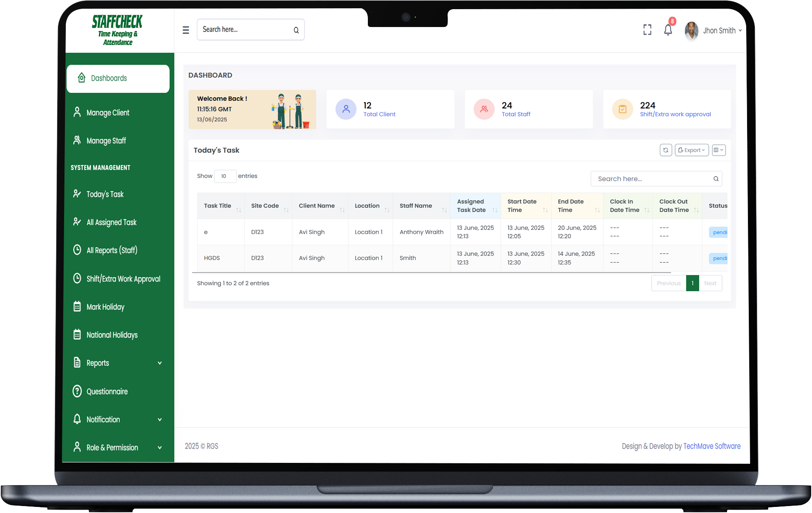
Task: Click the top search magnifier icon
Action: tap(296, 30)
